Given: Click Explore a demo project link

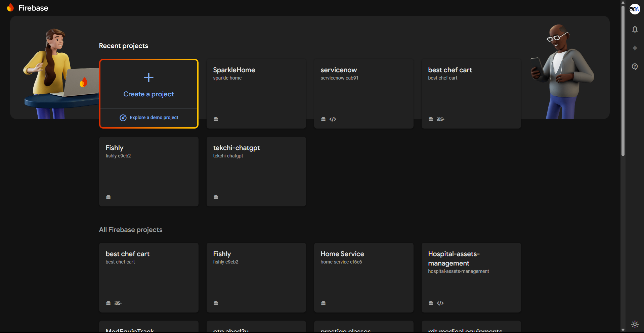Looking at the screenshot, I should [x=154, y=118].
